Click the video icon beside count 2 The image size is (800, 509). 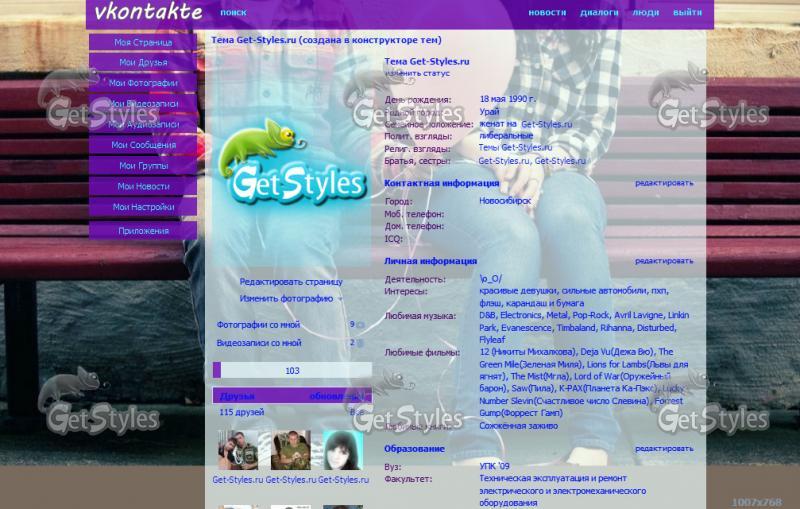tap(360, 343)
